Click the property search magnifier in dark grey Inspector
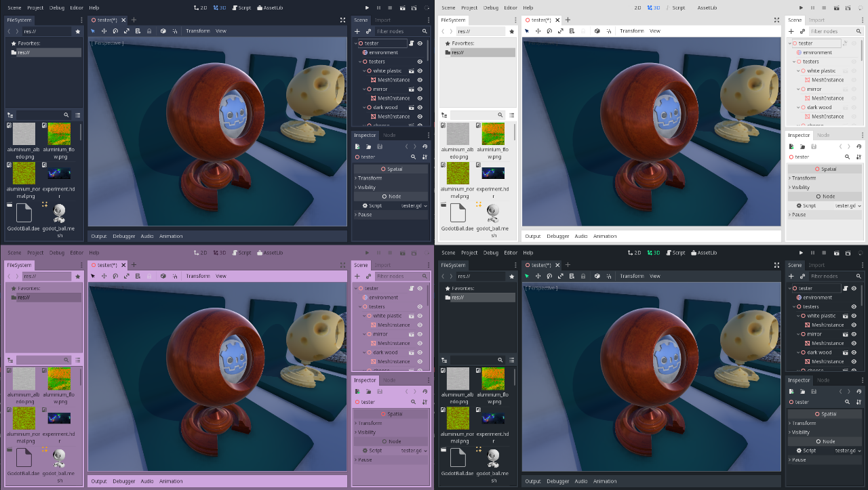The height and width of the screenshot is (490, 868). coord(847,402)
